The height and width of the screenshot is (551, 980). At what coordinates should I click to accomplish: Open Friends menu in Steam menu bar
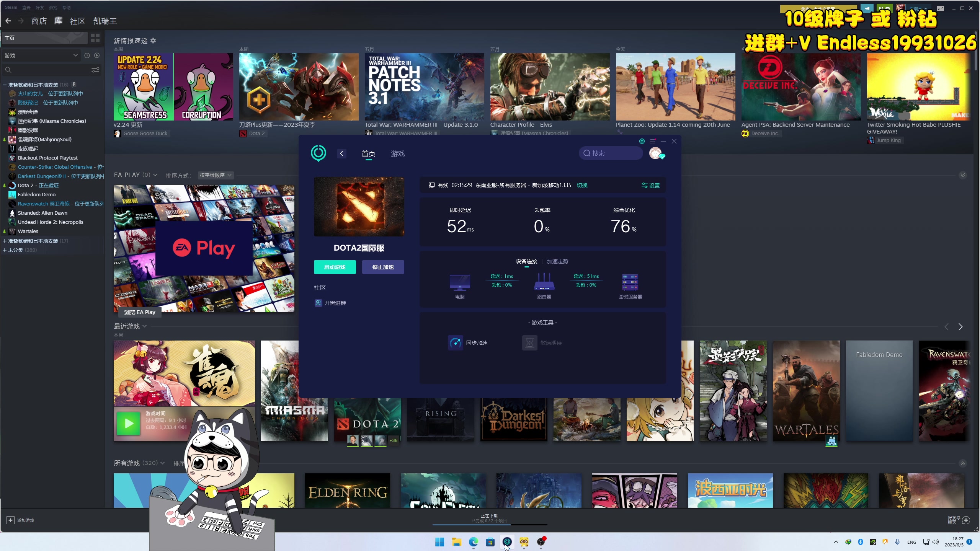(x=39, y=7)
